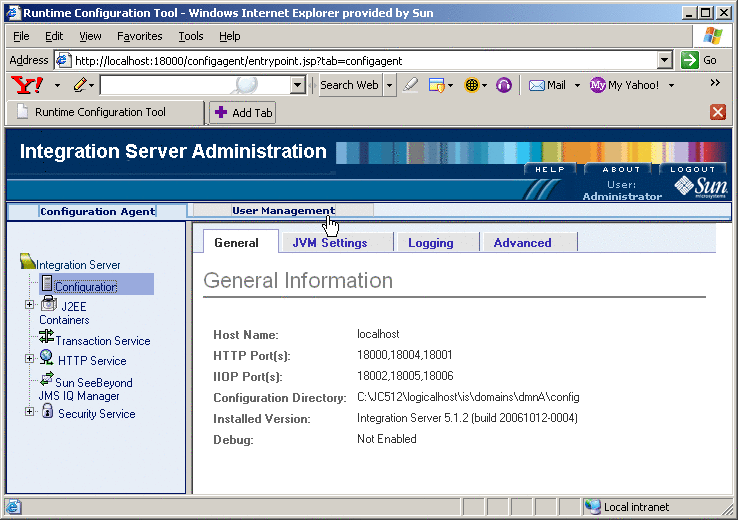The image size is (738, 520).
Task: Select Integration Server in the tree
Action: [78, 265]
